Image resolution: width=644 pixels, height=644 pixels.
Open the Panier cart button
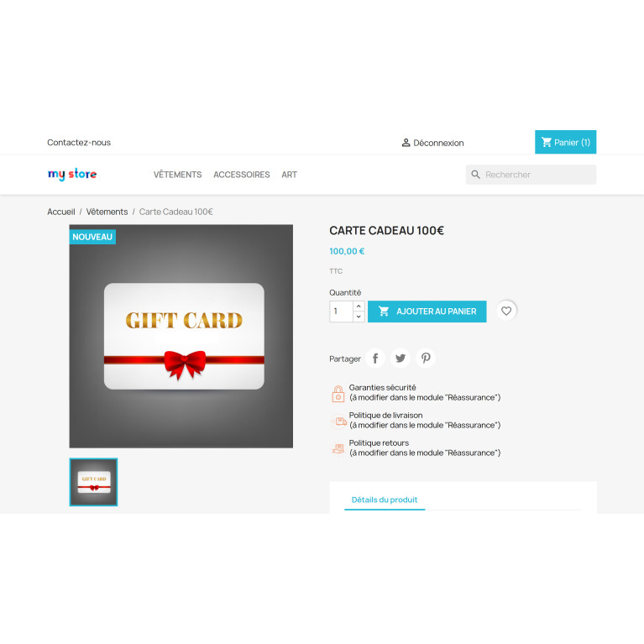[x=565, y=142]
